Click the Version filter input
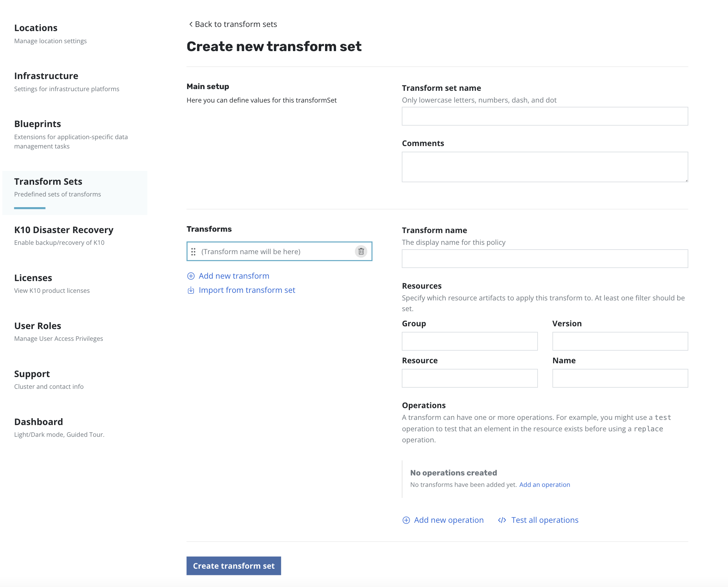 (x=620, y=341)
